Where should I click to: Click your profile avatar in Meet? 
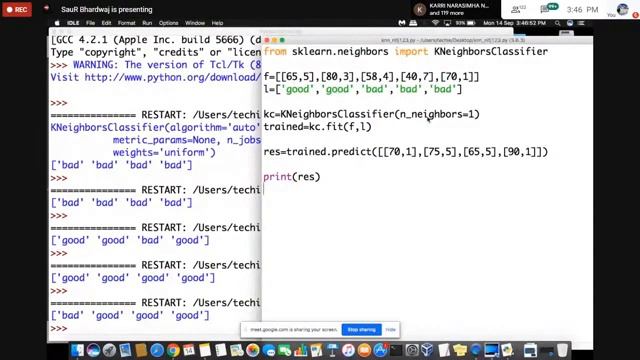pyautogui.click(x=622, y=9)
